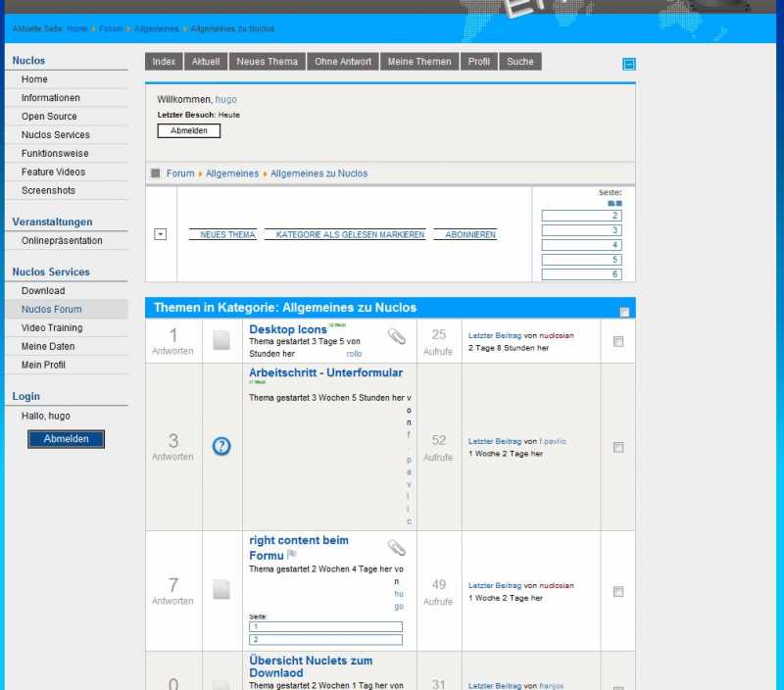Go to category page 5 in Seite list

point(581,260)
